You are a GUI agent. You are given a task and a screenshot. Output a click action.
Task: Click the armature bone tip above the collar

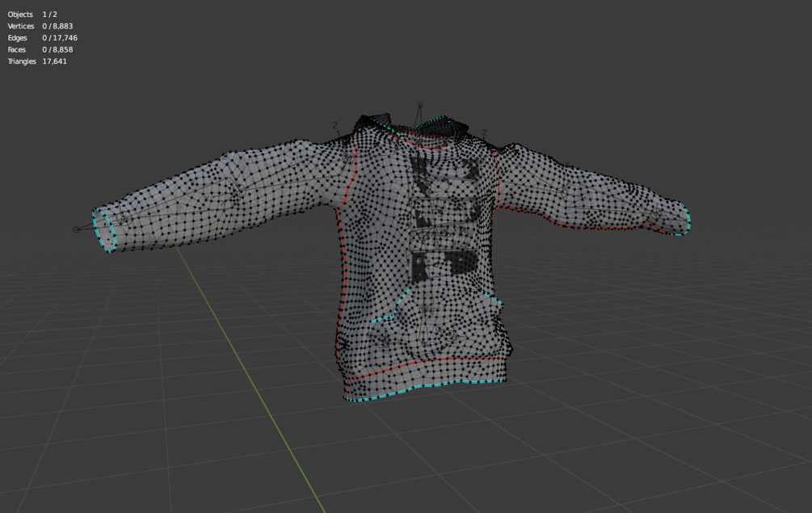420,105
